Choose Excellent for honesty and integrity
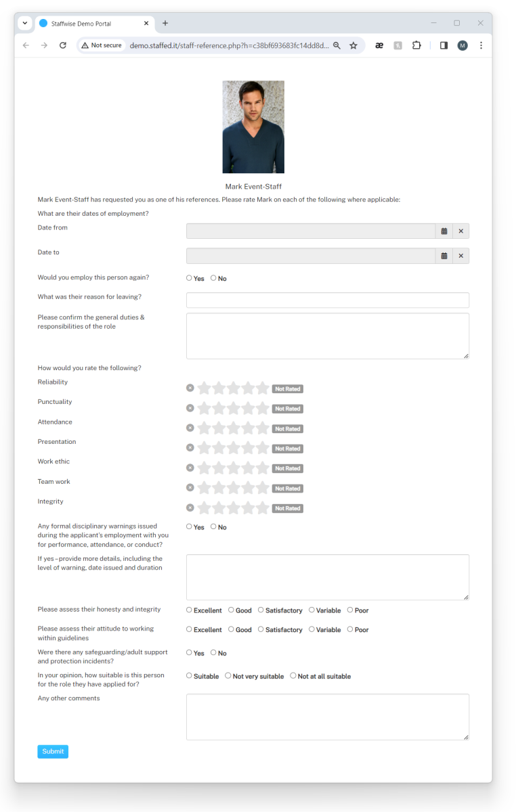The image size is (516, 812). (x=190, y=610)
